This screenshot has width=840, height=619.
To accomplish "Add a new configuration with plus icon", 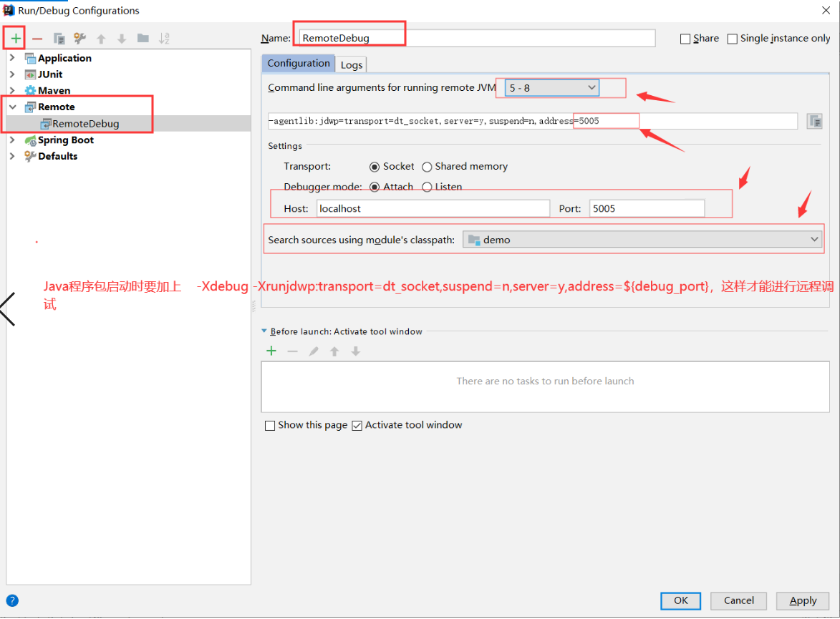I will (x=16, y=39).
